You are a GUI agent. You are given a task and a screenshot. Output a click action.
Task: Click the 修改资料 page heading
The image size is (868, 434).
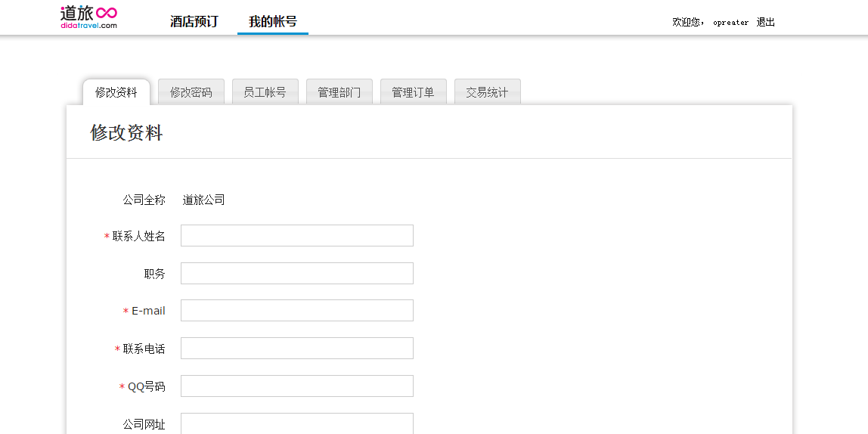[x=126, y=133]
